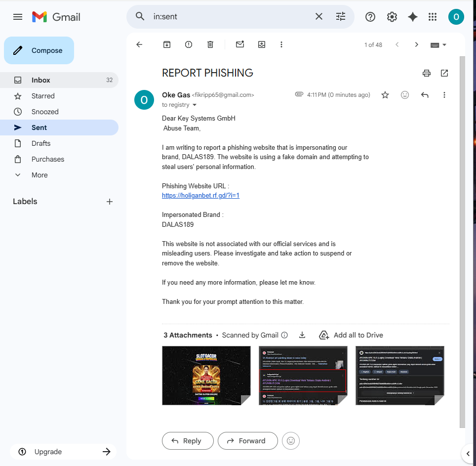The width and height of the screenshot is (476, 466).
Task: Click the search magnifier icon
Action: click(140, 16)
